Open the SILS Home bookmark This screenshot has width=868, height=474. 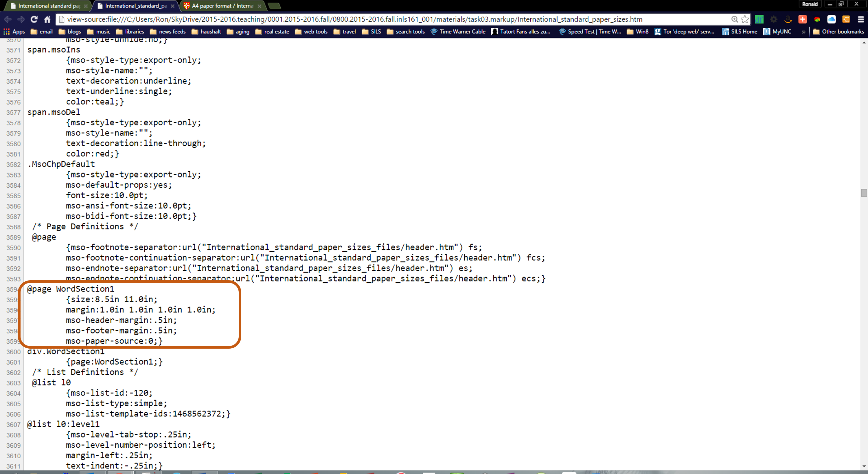pyautogui.click(x=740, y=32)
